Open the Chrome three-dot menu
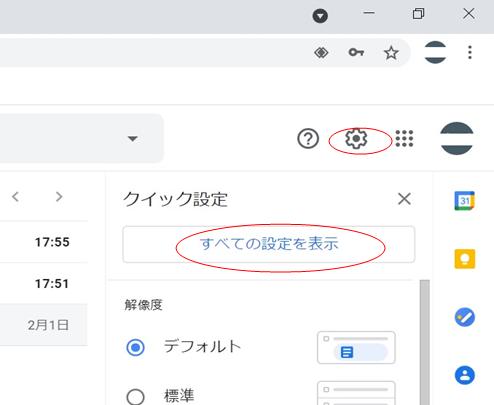494x405 pixels. (470, 52)
